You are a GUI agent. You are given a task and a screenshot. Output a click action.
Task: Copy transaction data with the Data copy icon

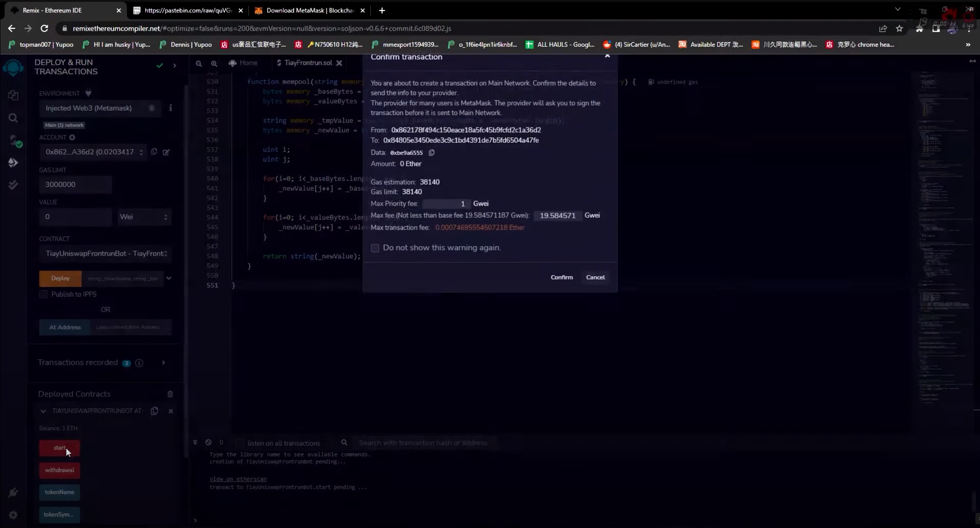(x=431, y=153)
